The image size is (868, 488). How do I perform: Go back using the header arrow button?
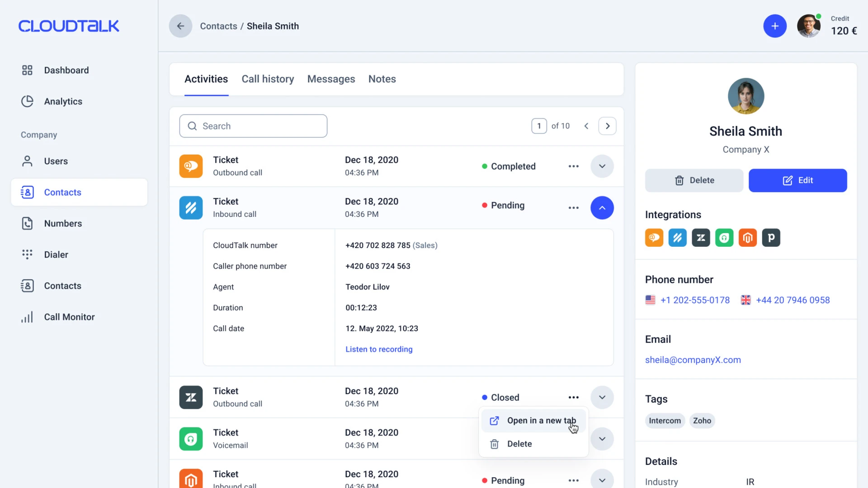180,26
